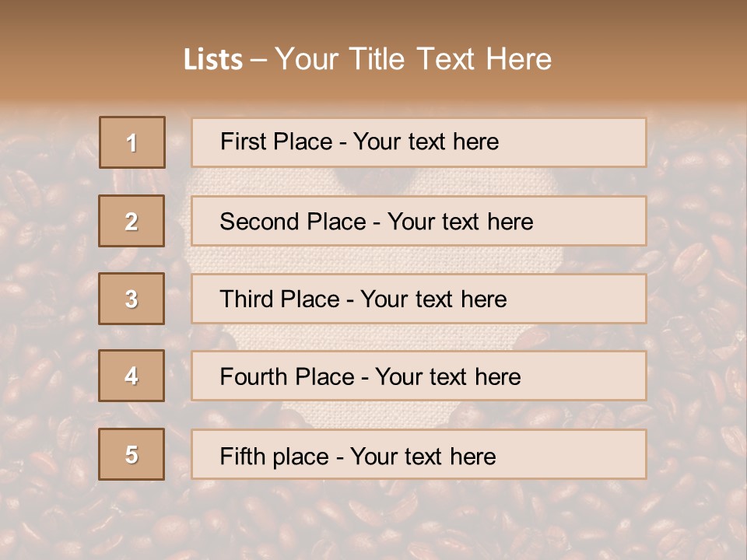The width and height of the screenshot is (747, 560).
Task: Click the Fourth Place text bar
Action: click(x=419, y=376)
